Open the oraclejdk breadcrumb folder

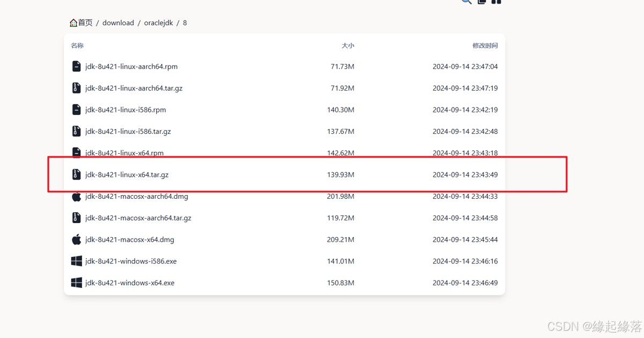pyautogui.click(x=158, y=23)
